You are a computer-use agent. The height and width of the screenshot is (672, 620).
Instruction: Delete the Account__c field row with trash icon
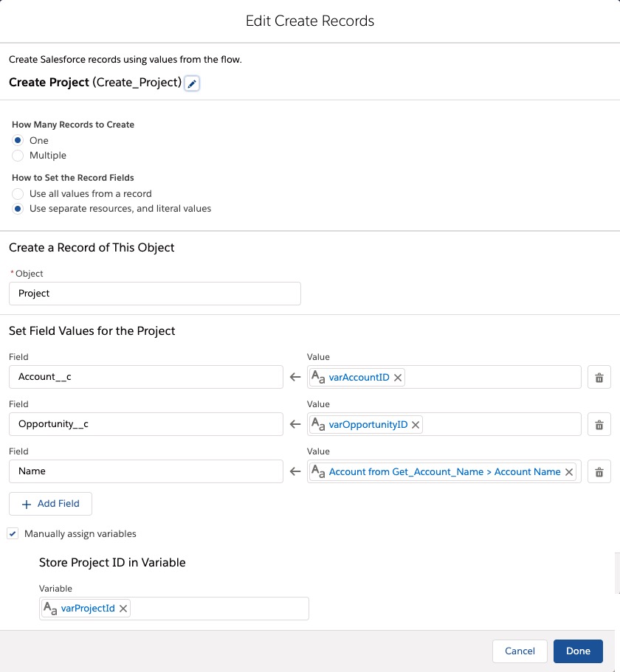pyautogui.click(x=599, y=377)
